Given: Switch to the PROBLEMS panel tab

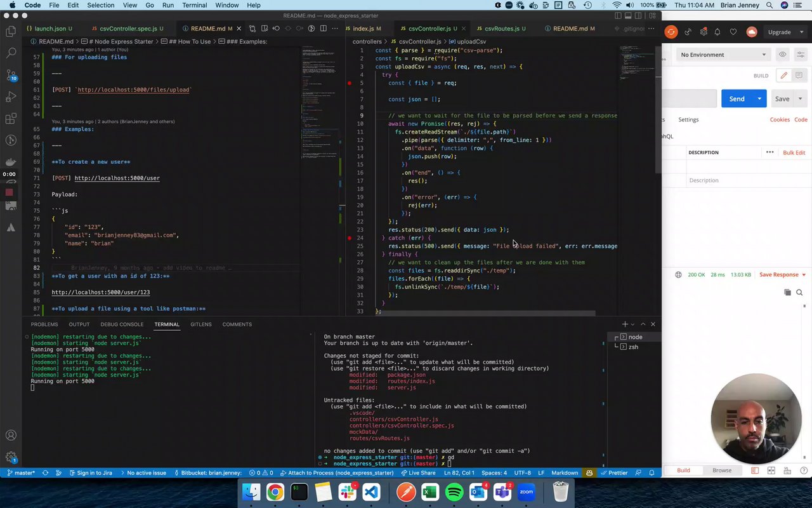Looking at the screenshot, I should pos(44,324).
